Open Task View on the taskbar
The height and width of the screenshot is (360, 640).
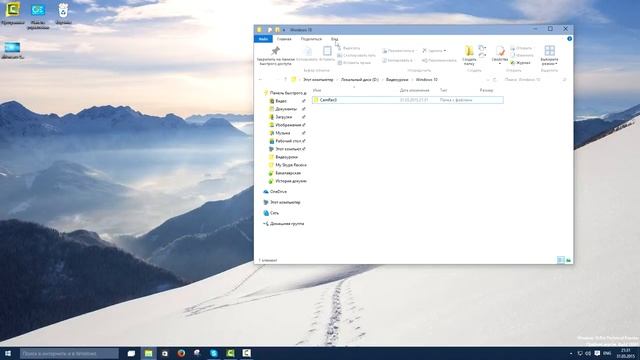(x=131, y=353)
